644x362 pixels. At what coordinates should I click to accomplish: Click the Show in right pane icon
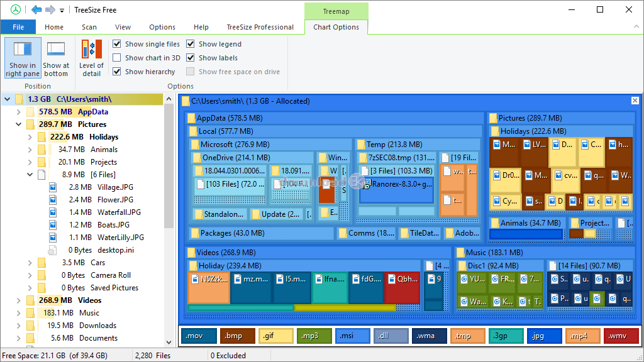tap(23, 50)
